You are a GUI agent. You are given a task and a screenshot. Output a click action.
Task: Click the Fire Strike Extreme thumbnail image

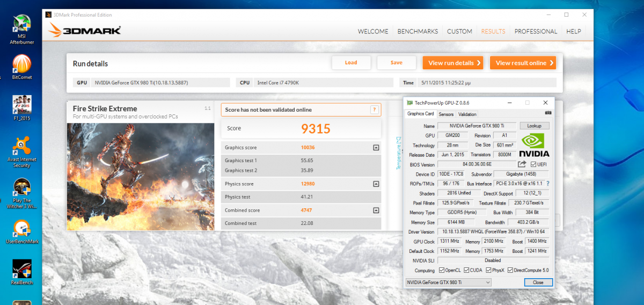tap(141, 177)
